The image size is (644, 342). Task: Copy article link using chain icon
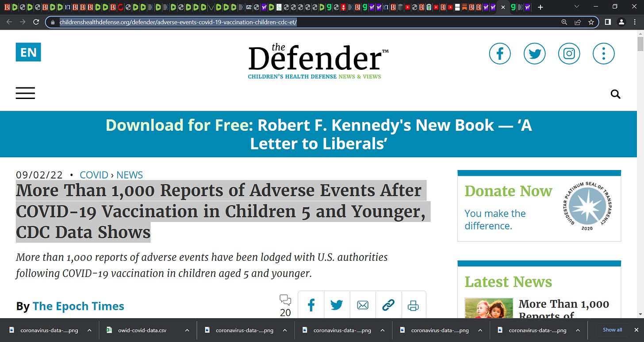pos(388,305)
